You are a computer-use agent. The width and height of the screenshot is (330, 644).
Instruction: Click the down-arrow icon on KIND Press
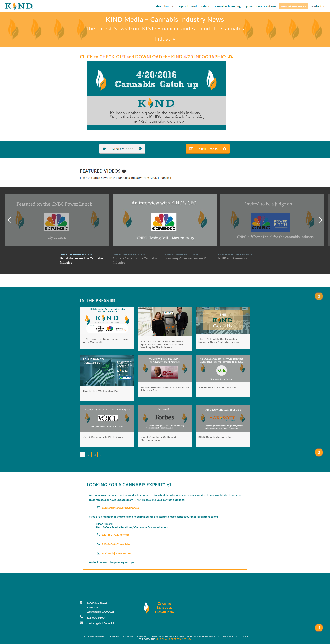click(x=225, y=149)
